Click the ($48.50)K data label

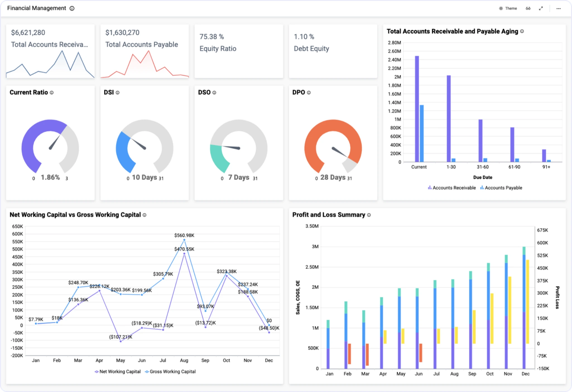269,328
